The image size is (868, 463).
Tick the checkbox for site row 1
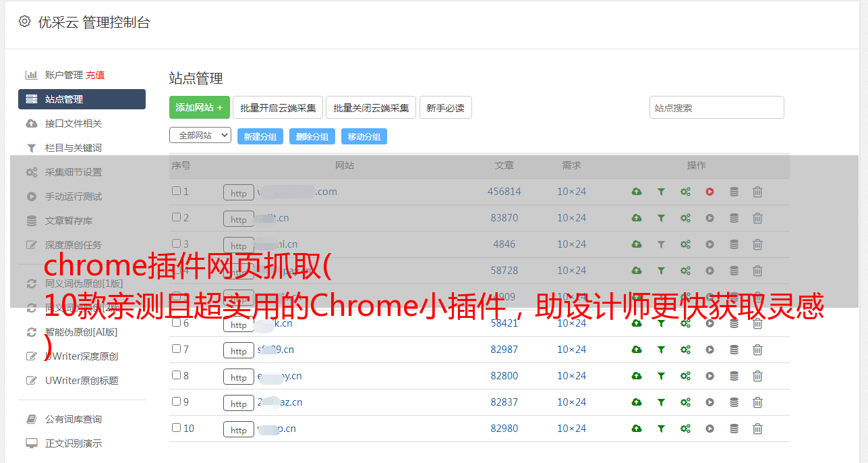tap(176, 191)
